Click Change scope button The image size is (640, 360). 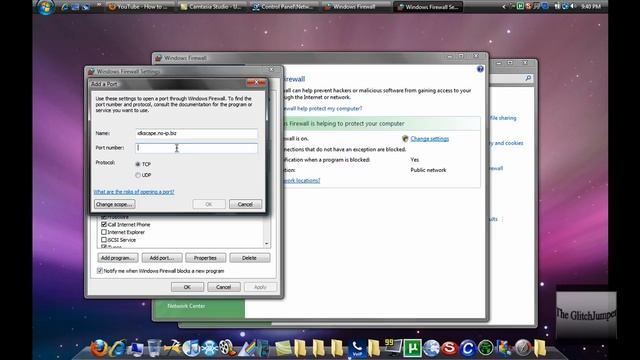point(114,204)
